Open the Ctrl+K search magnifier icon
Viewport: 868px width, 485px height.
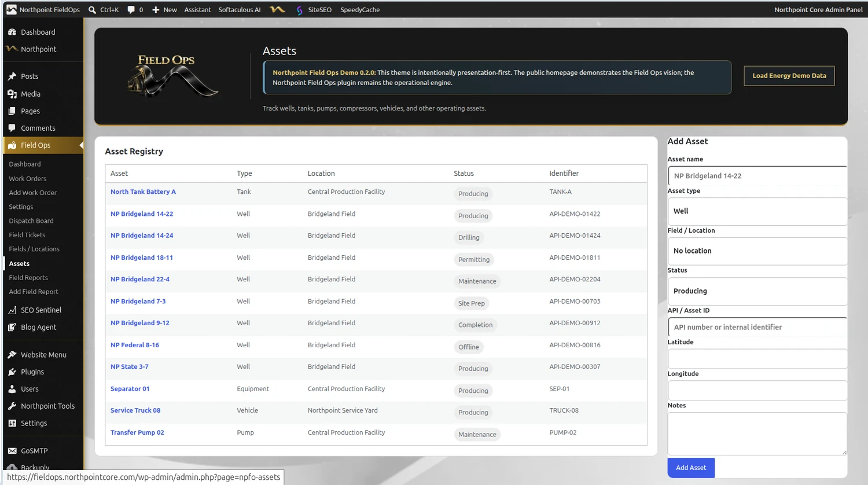pyautogui.click(x=92, y=10)
